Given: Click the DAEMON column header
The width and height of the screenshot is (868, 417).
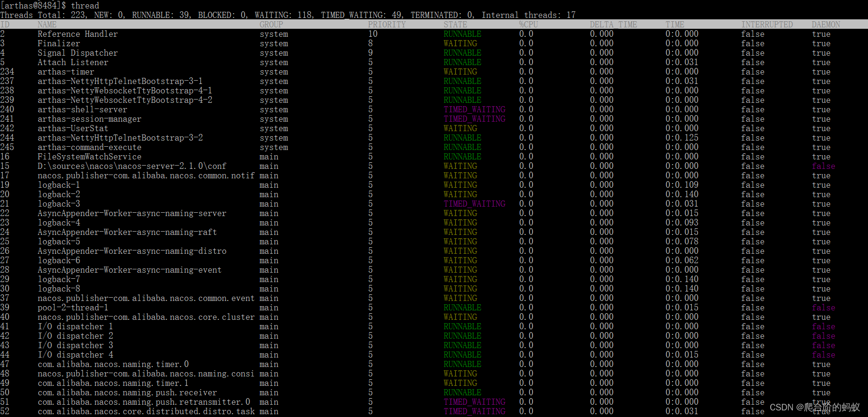Looking at the screenshot, I should click(826, 25).
